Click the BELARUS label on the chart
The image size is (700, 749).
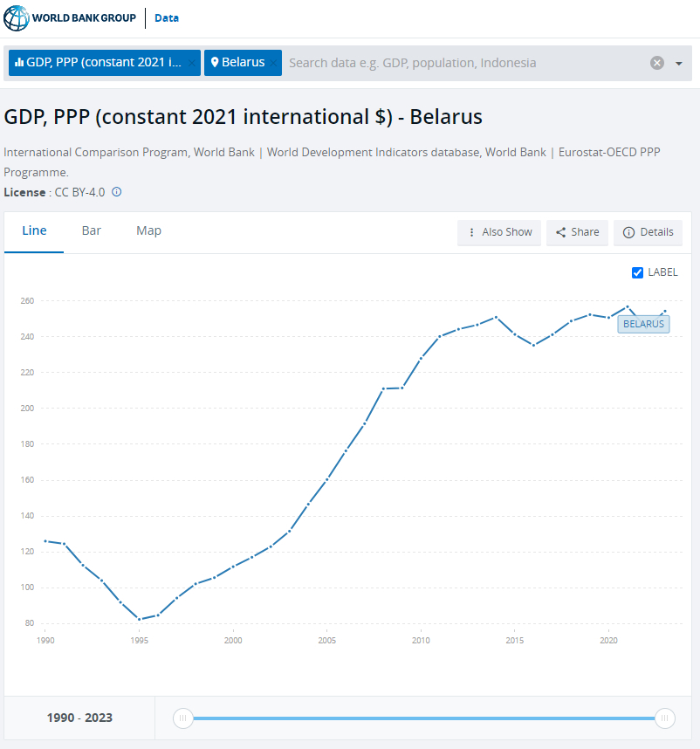[x=643, y=324]
